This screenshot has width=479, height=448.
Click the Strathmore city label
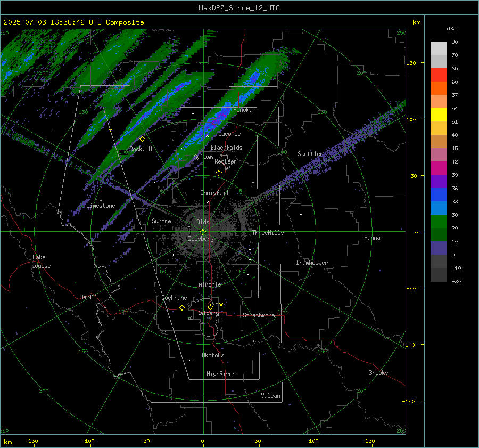pos(259,315)
